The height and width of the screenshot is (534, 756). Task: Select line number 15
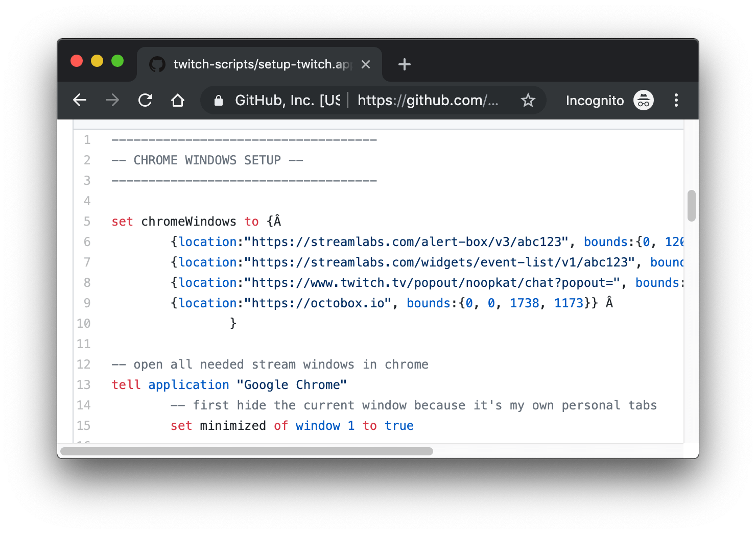84,426
